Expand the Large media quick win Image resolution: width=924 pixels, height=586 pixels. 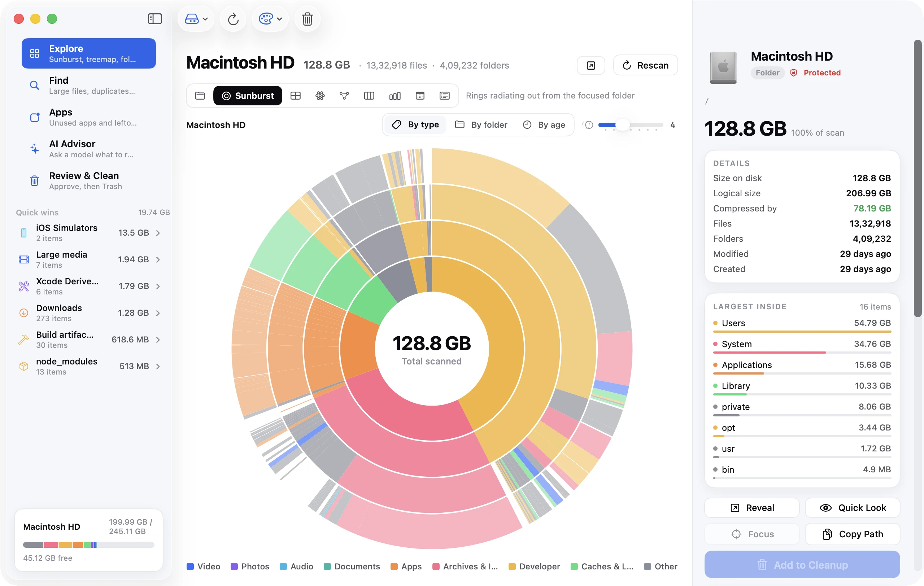pos(89,260)
